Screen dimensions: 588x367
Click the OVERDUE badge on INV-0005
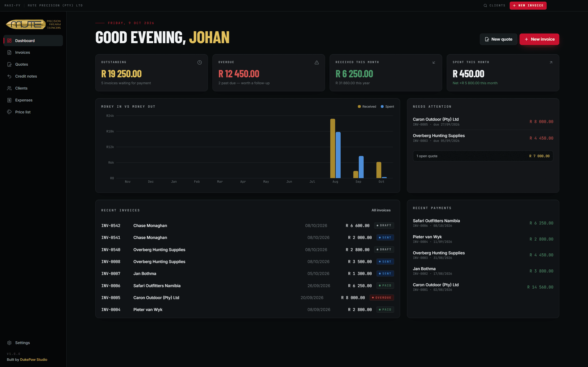382,298
